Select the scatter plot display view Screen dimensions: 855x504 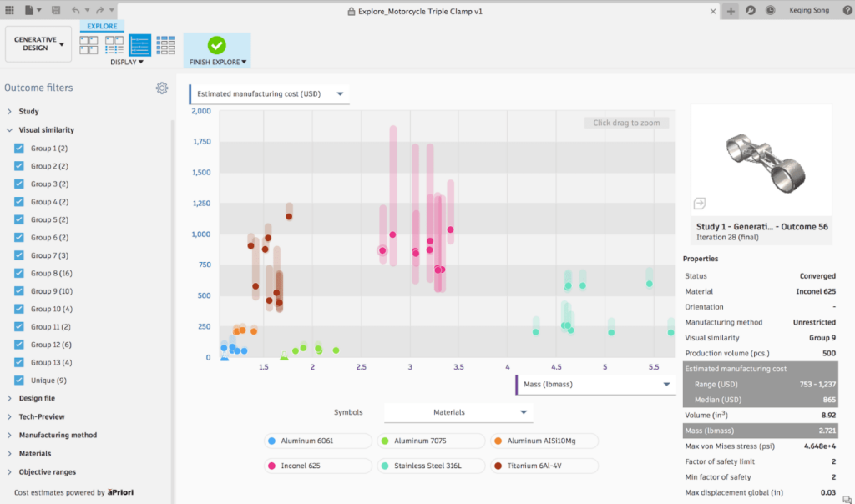coord(139,45)
